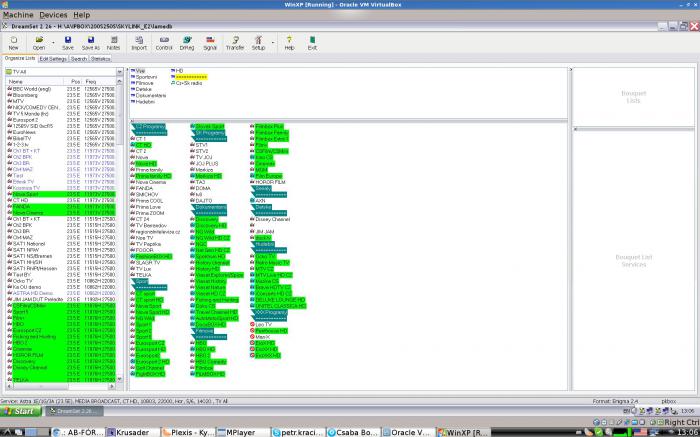Select the SLAGR TV service

(145, 263)
